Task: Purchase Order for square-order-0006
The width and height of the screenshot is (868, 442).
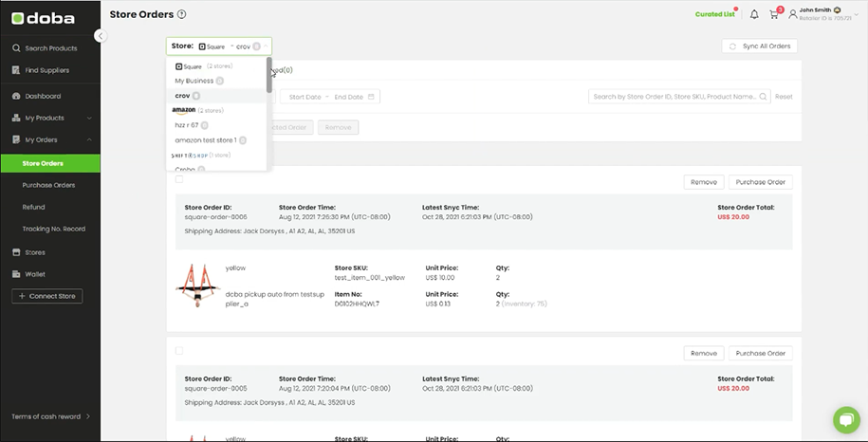Action: [760, 182]
